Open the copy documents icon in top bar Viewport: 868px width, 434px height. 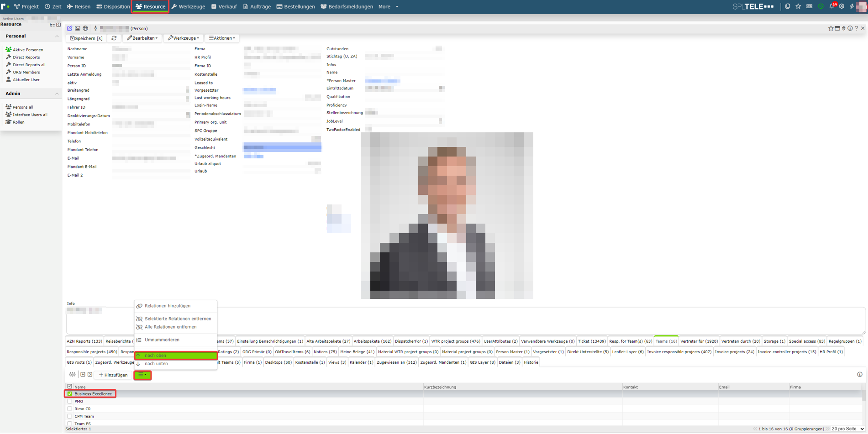pos(788,6)
